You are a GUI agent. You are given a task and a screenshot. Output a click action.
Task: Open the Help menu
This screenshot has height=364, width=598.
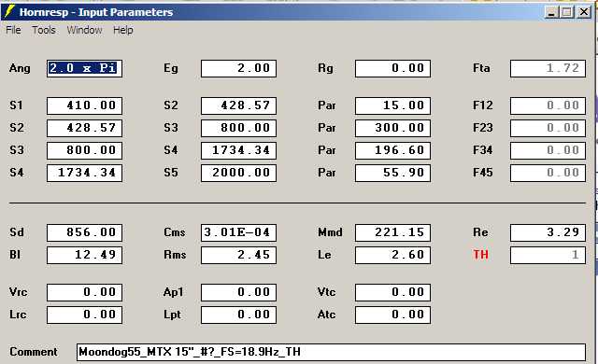pos(122,30)
